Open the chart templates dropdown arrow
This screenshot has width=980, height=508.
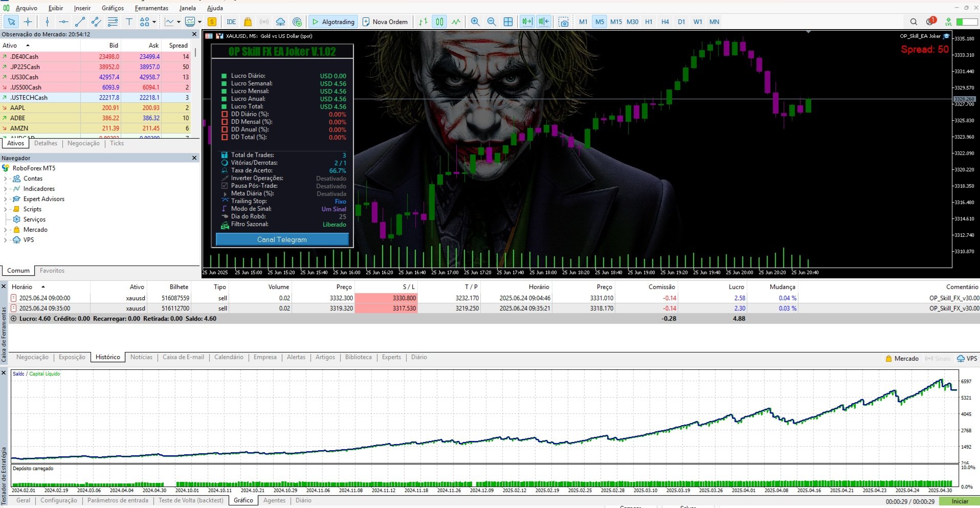click(199, 21)
